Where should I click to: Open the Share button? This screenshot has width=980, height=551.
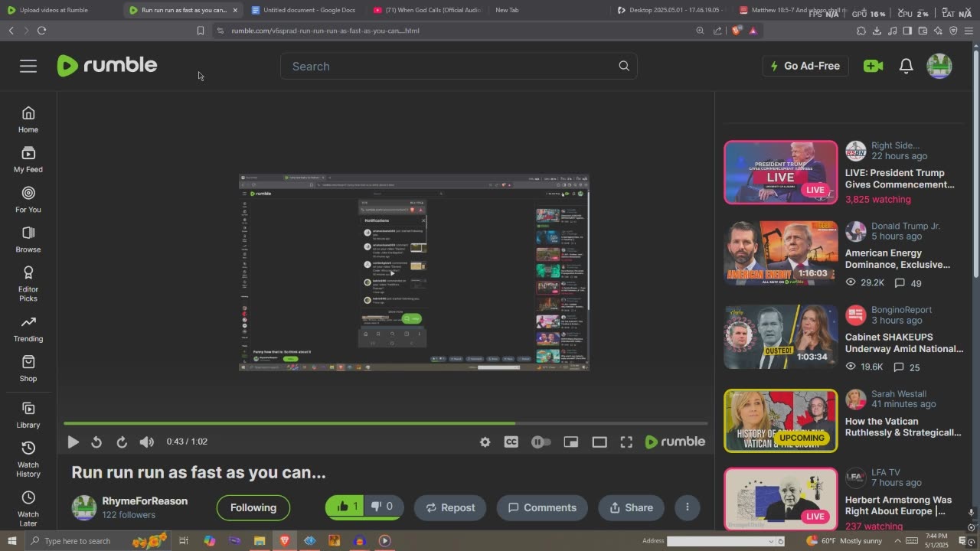point(631,507)
